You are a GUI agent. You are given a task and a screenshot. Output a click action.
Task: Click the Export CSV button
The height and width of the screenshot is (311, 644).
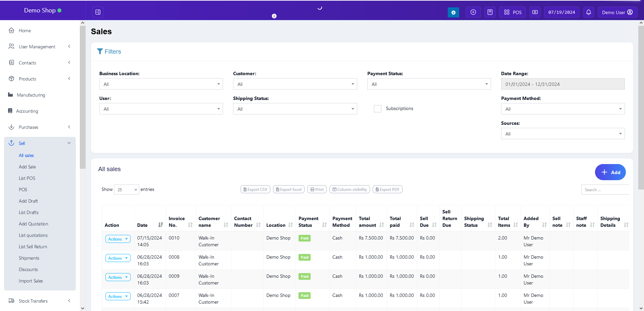(255, 190)
